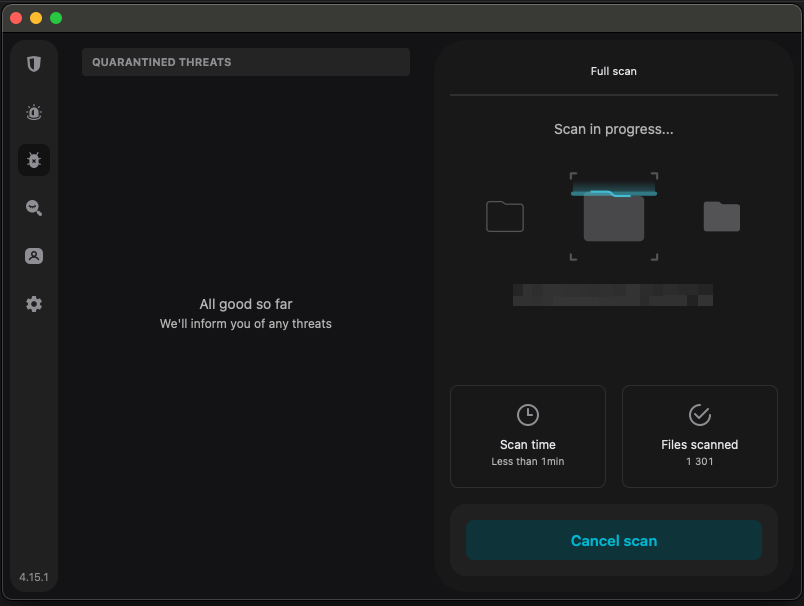Click the Scan time card label
Viewport: 804px width, 606px height.
tap(528, 445)
